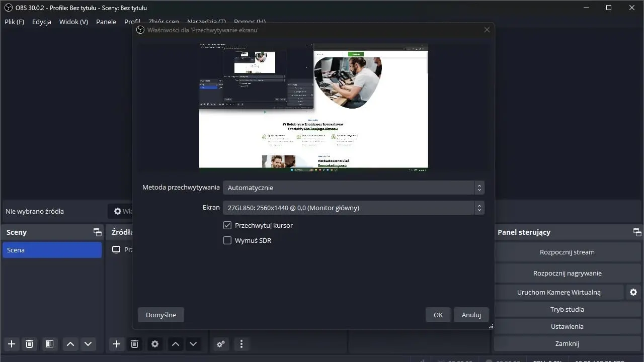Open source properties with the gear icon

(155, 344)
